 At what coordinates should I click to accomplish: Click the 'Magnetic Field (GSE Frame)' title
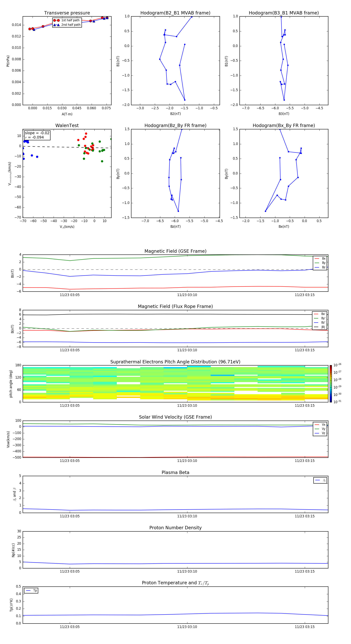pyautogui.click(x=175, y=251)
